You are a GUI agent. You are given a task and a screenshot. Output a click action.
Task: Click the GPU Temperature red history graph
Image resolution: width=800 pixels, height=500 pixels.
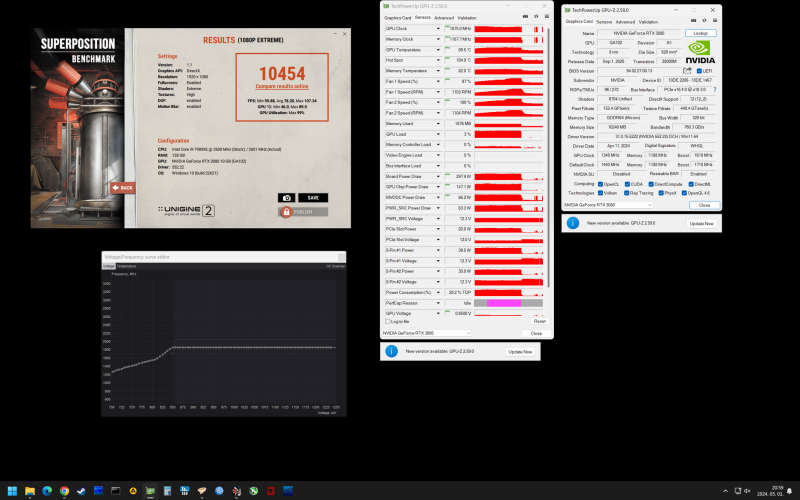[x=508, y=50]
